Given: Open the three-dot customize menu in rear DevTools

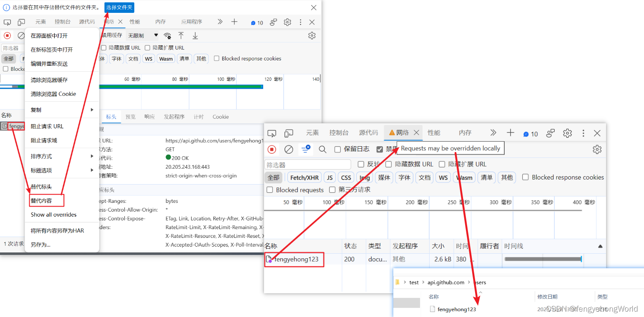Looking at the screenshot, I should (x=300, y=22).
